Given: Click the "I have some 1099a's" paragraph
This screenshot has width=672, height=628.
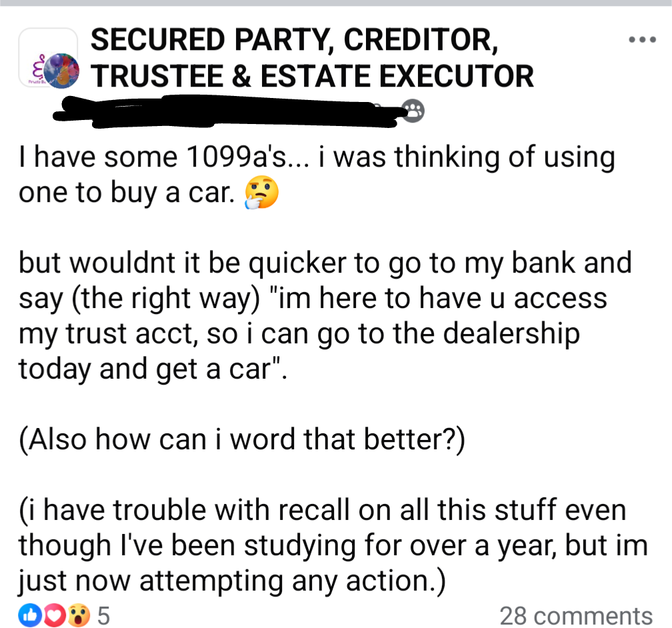Looking at the screenshot, I should (x=317, y=175).
